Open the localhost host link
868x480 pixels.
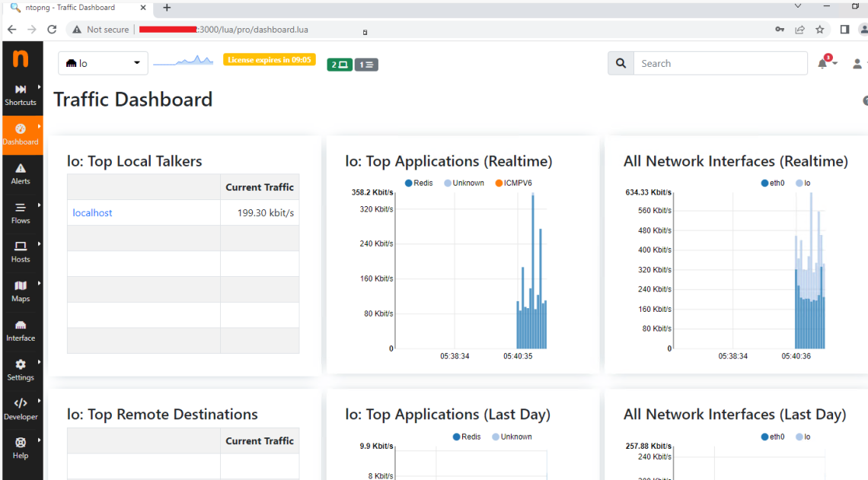tap(92, 213)
